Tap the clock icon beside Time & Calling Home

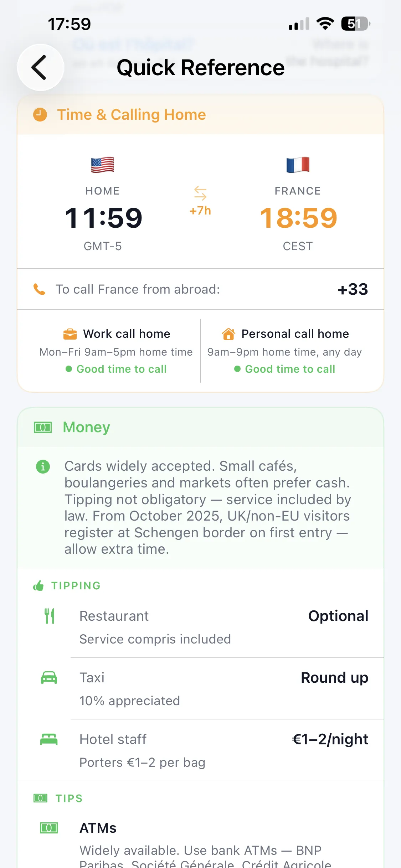(40, 115)
